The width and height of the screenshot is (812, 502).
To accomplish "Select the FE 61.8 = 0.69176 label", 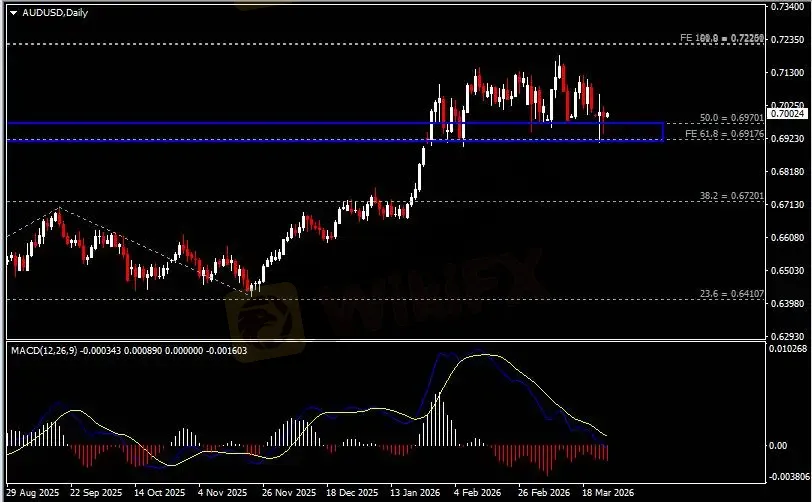I will coord(724,134).
